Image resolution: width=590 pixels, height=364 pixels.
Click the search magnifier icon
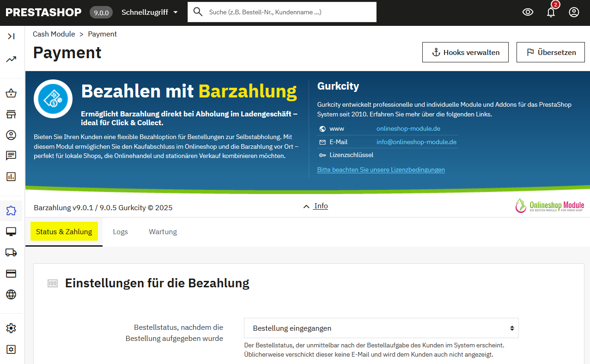(x=198, y=12)
